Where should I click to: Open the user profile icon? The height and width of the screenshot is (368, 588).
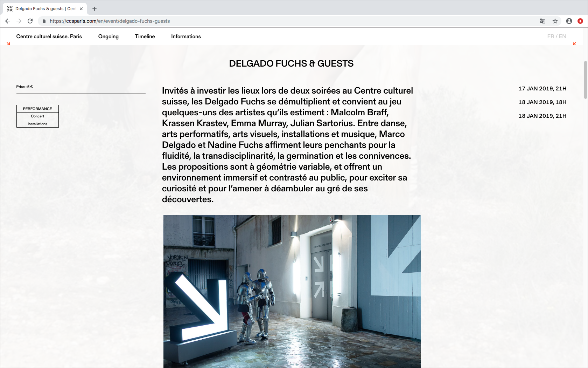click(569, 21)
